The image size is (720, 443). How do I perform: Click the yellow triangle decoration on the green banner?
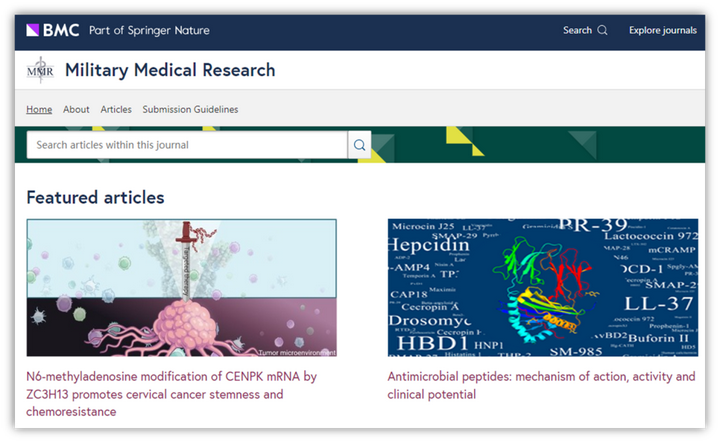(464, 141)
